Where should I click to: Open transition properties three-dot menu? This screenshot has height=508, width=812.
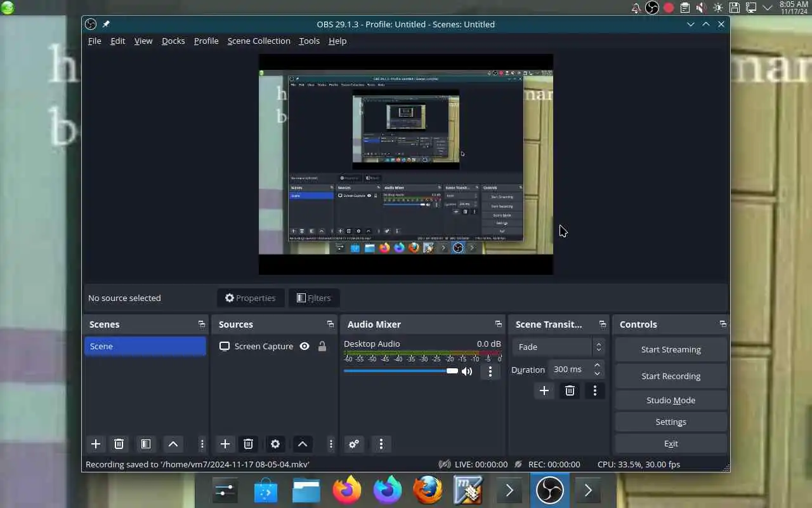coord(594,391)
